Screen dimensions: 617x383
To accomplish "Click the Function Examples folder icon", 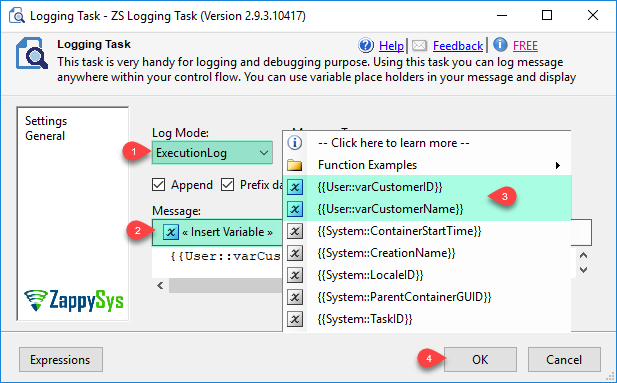I will click(295, 165).
